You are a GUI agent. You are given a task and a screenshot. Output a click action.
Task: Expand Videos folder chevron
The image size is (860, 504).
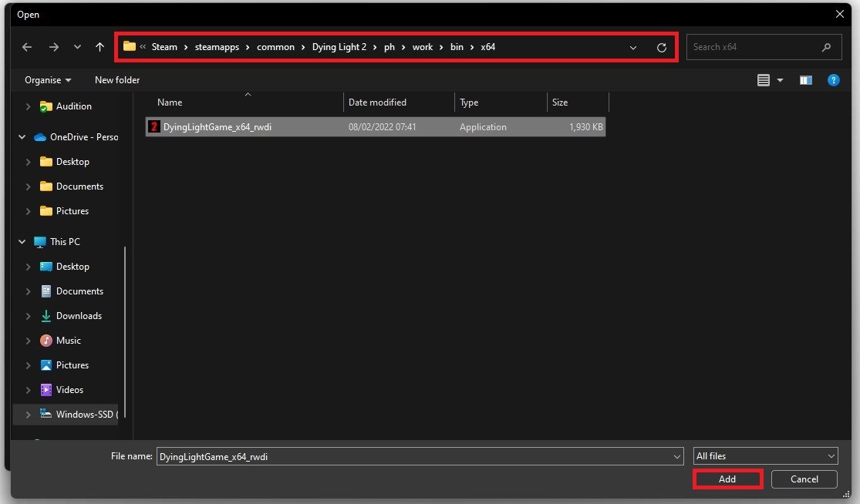28,390
